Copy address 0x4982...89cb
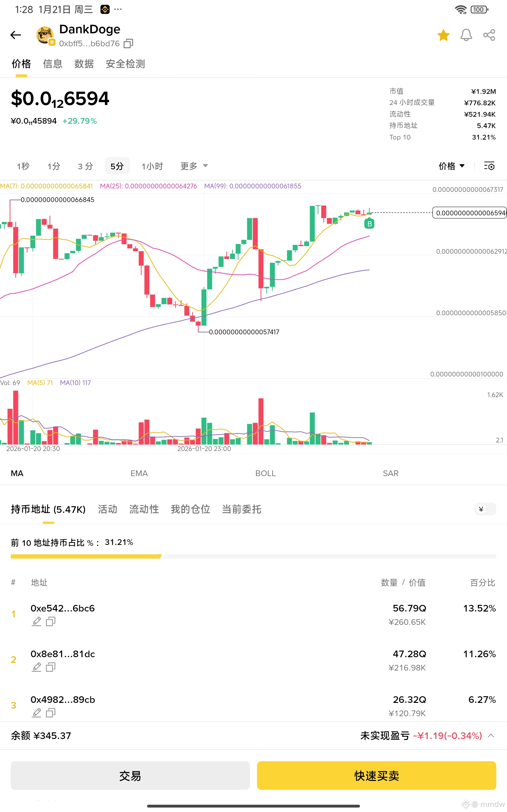The width and height of the screenshot is (507, 812). (x=51, y=713)
